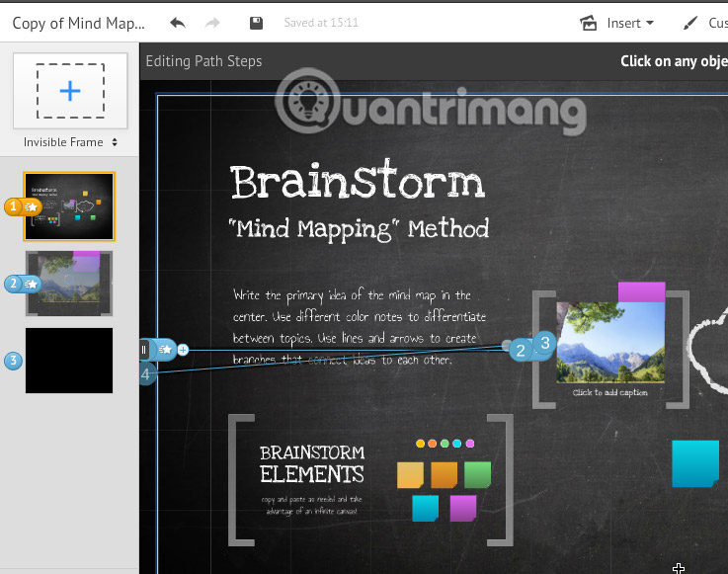Viewport: 728px width, 574px height.
Task: Click the purple note above the photo
Action: click(x=641, y=292)
